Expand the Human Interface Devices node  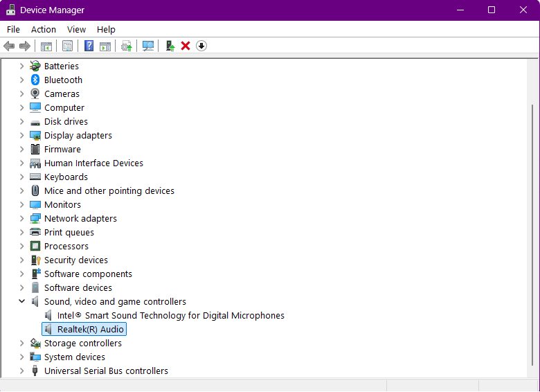tap(21, 163)
